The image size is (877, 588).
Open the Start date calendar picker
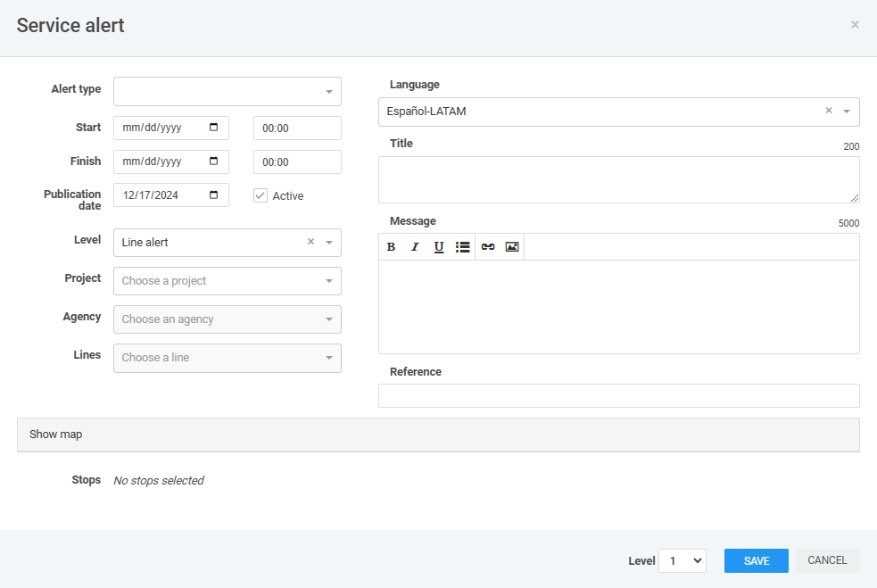[x=213, y=128]
